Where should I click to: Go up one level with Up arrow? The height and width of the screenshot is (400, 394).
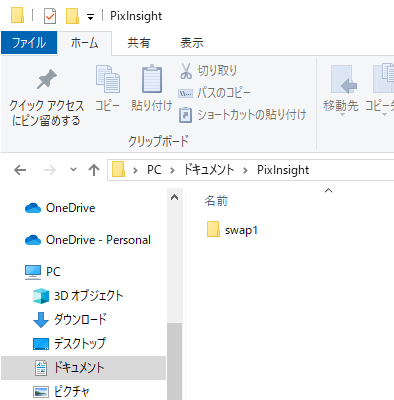[94, 170]
